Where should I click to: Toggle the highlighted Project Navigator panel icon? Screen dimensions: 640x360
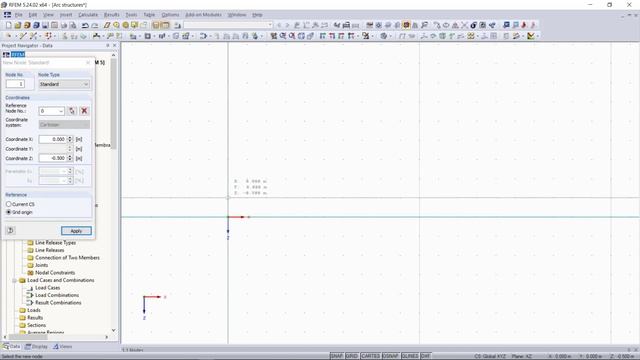156,25
